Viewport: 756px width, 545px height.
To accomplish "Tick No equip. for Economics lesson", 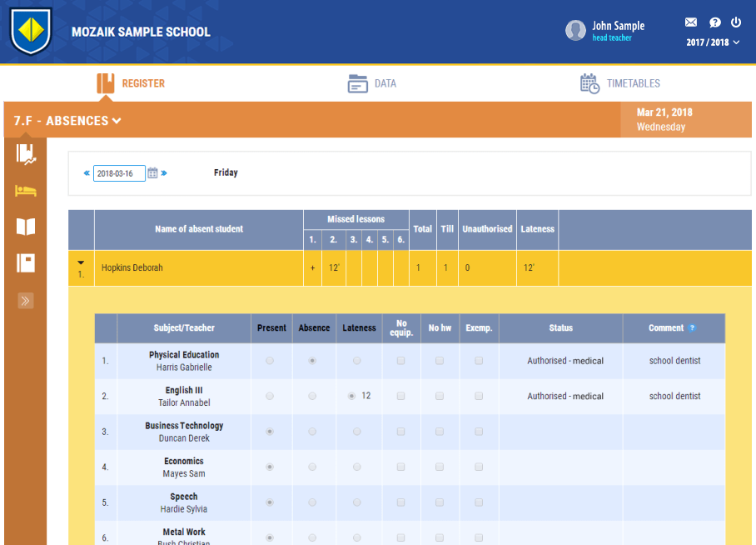I will (x=400, y=467).
